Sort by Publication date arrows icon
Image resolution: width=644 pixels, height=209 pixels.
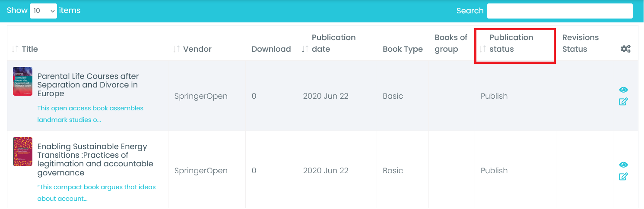coord(305,49)
